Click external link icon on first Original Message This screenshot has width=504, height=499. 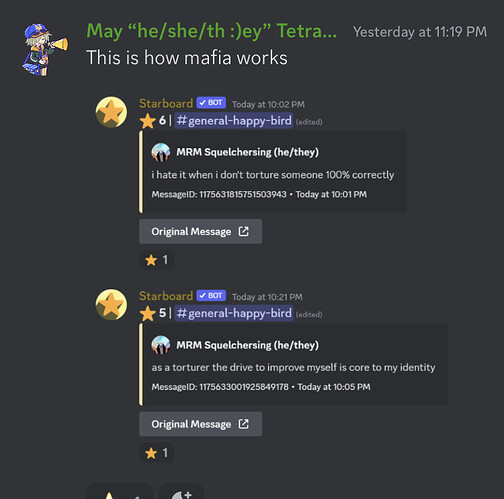(244, 231)
